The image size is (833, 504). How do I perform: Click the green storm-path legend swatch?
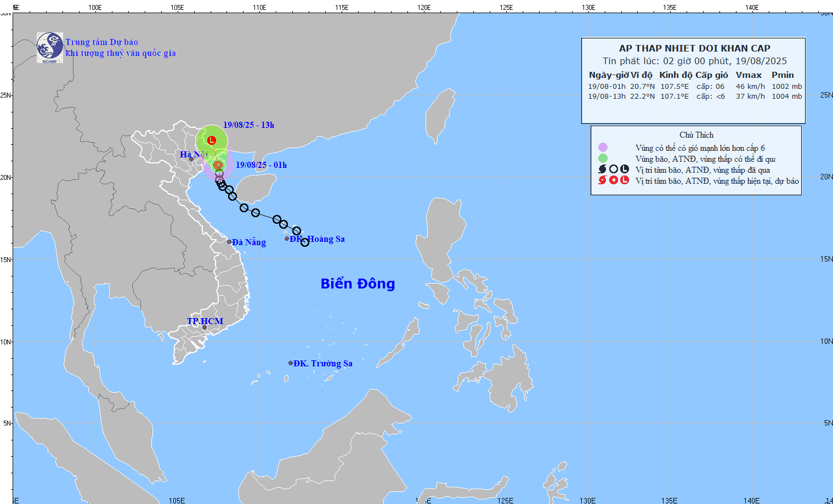click(x=603, y=158)
